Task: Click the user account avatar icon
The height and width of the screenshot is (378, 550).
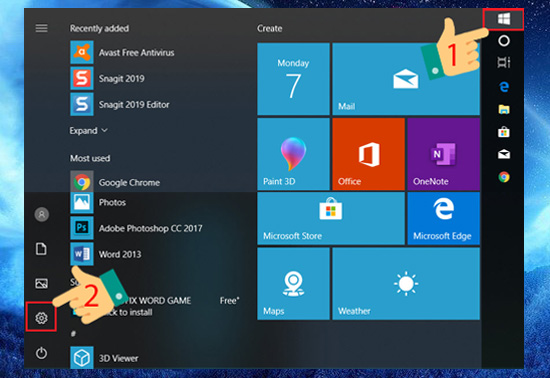Action: (41, 214)
